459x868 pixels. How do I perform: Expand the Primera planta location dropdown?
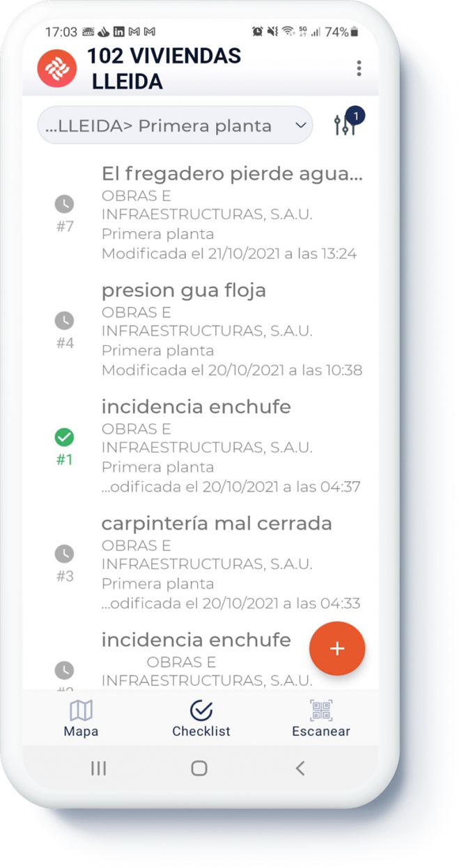(175, 125)
